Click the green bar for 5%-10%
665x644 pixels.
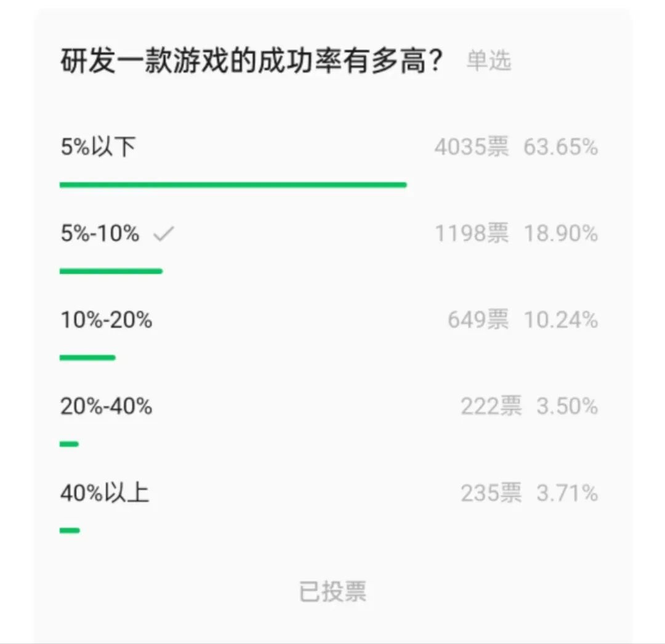pos(111,272)
